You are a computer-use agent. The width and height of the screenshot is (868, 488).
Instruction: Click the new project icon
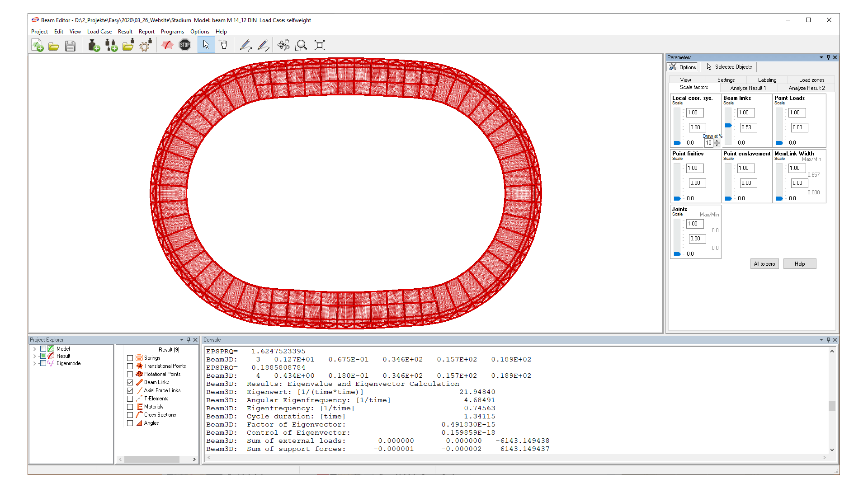click(x=38, y=45)
